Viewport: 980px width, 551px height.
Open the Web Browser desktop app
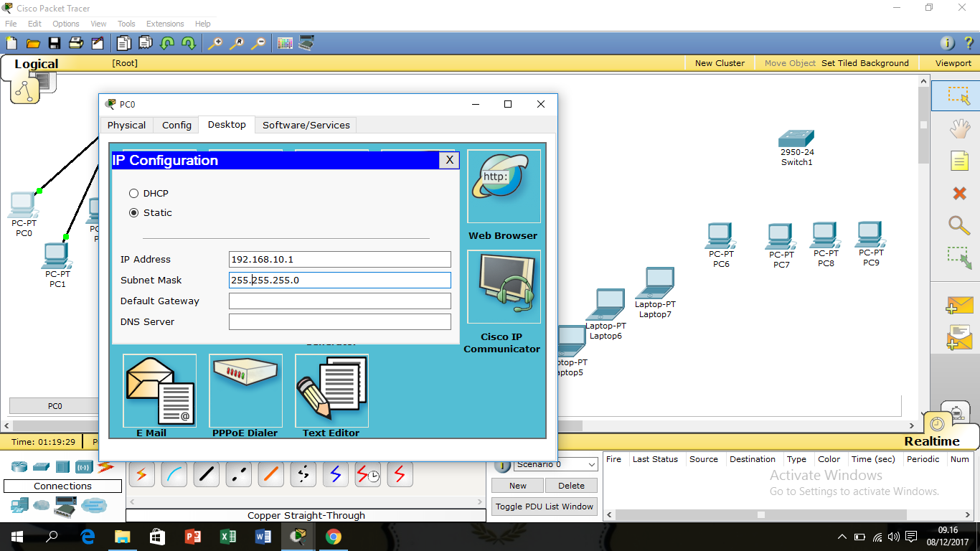pyautogui.click(x=504, y=187)
